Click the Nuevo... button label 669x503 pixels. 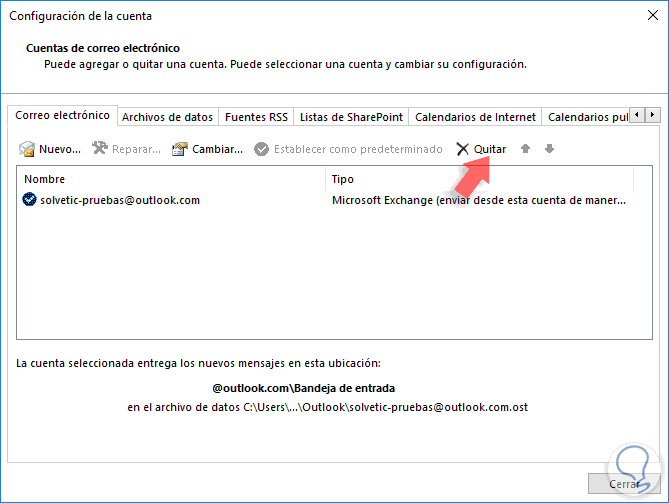click(x=60, y=149)
